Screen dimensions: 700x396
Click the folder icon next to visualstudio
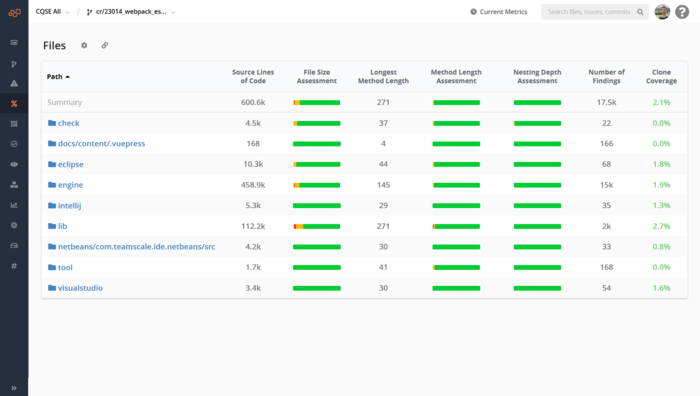pyautogui.click(x=52, y=288)
